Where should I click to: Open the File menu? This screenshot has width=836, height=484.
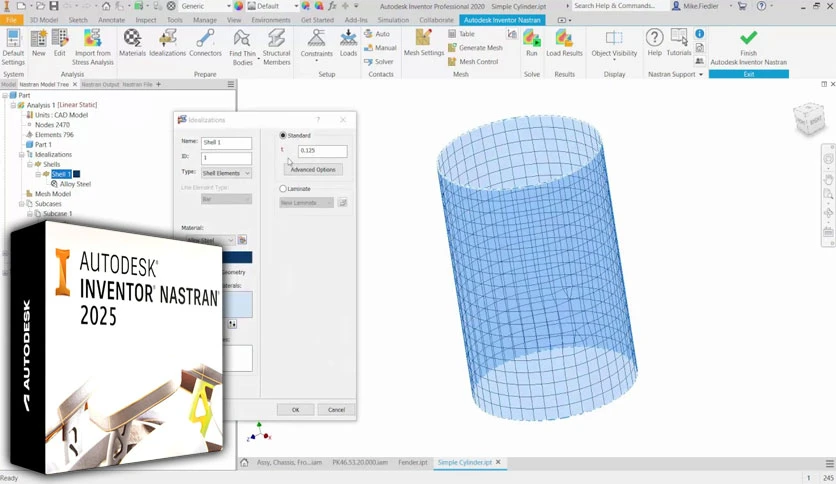click(x=11, y=20)
